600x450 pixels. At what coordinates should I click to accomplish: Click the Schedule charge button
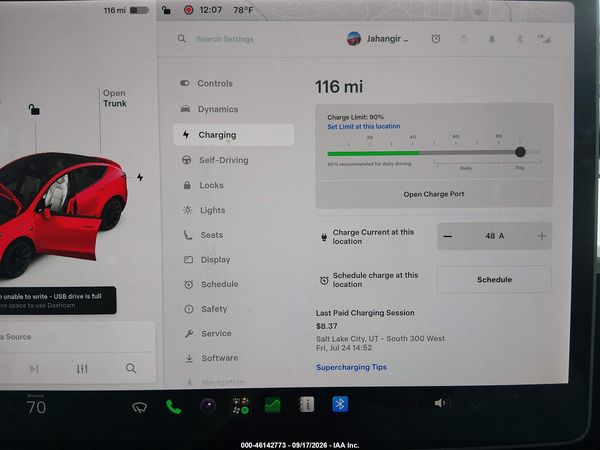494,280
